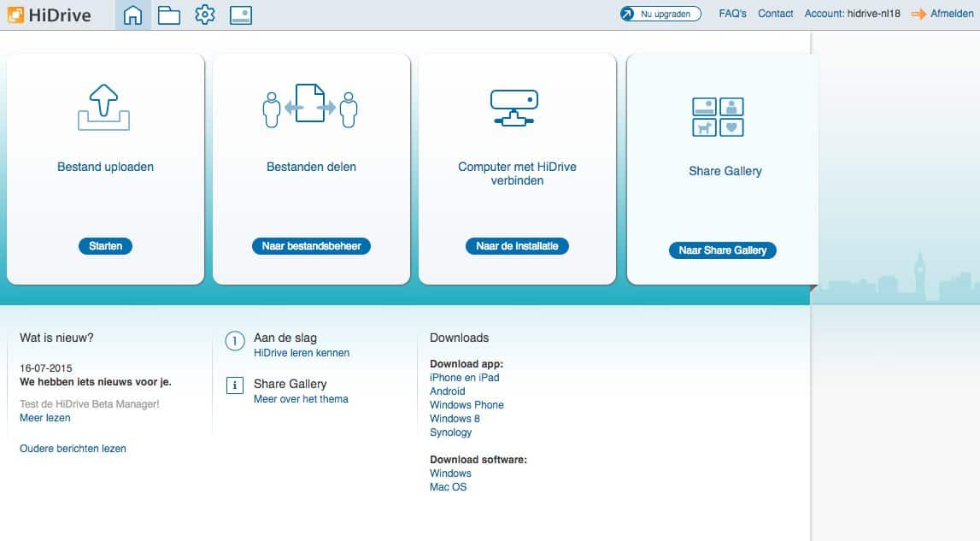Click the Bestand uploaden title
Viewport: 980px width, 541px height.
coord(106,167)
